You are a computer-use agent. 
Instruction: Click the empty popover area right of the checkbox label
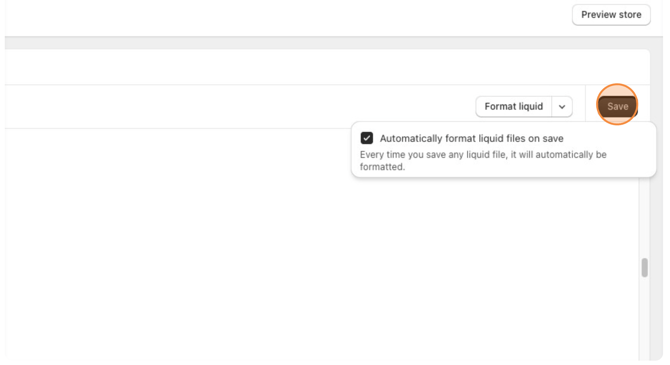point(607,138)
